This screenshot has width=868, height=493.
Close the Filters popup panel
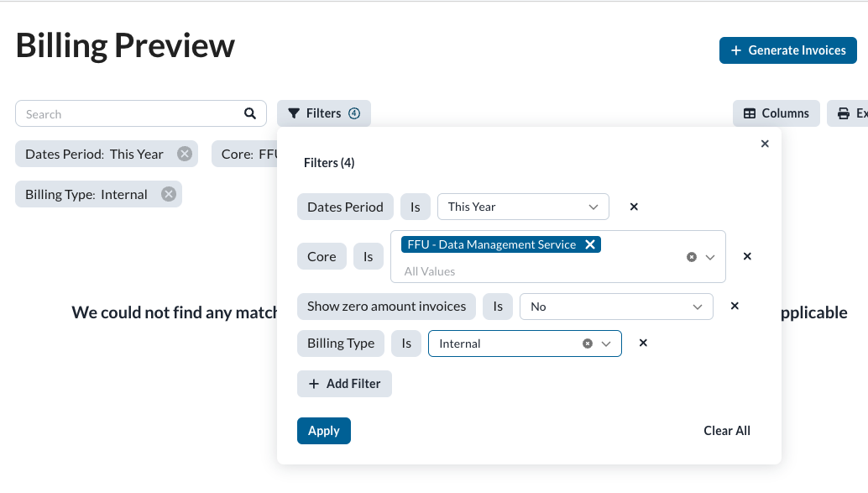click(765, 144)
